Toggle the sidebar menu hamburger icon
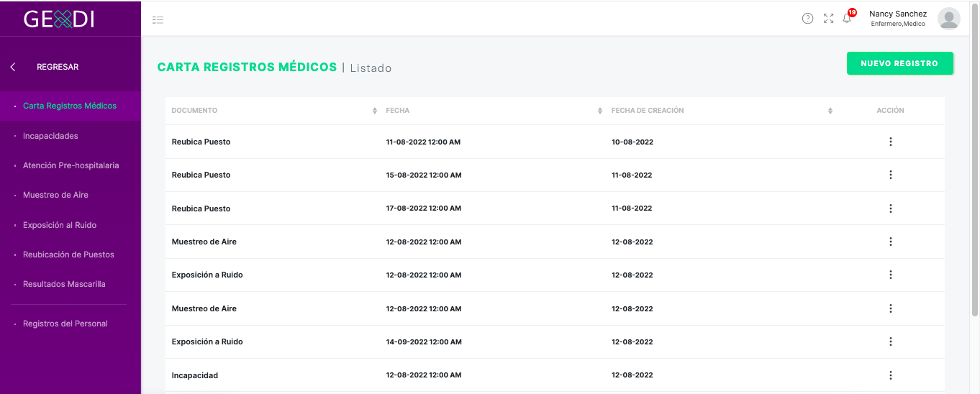Viewport: 980px width, 394px height. (x=158, y=20)
